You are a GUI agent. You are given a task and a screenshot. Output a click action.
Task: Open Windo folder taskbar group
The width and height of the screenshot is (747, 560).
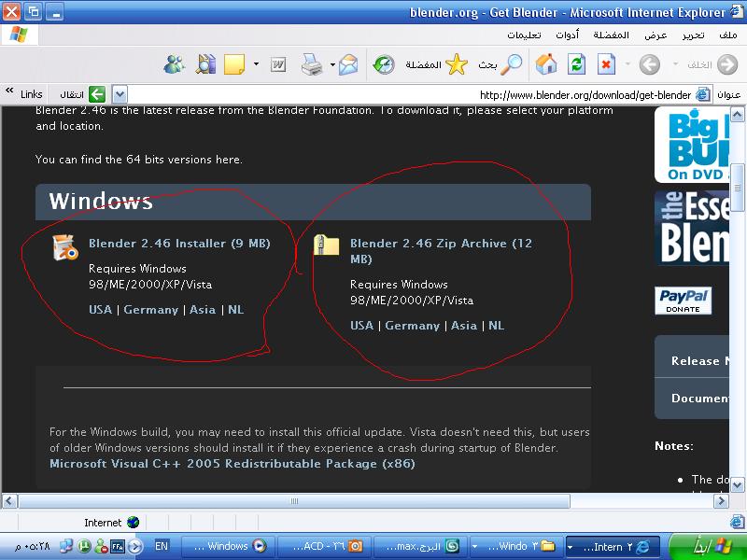point(515,546)
